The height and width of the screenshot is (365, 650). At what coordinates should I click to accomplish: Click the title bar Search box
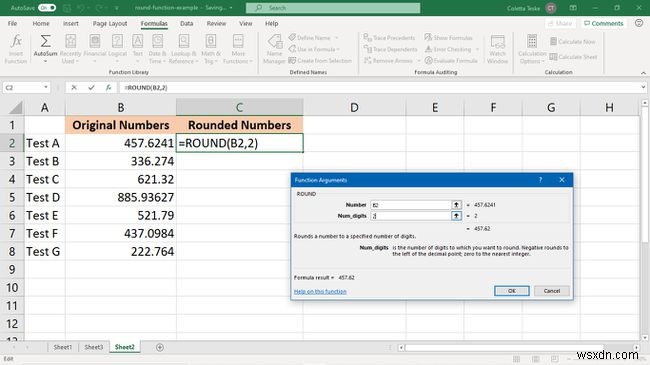pos(333,8)
